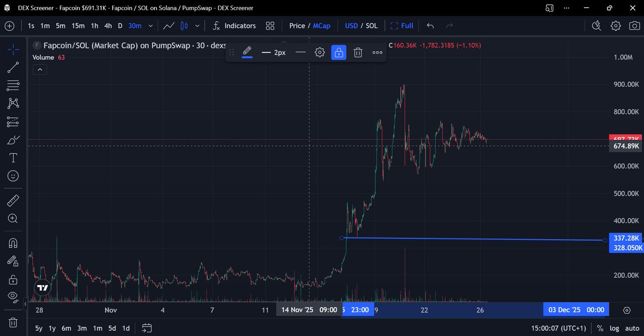This screenshot has width=644, height=336.
Task: Click the go to date calendar icon
Action: click(147, 328)
